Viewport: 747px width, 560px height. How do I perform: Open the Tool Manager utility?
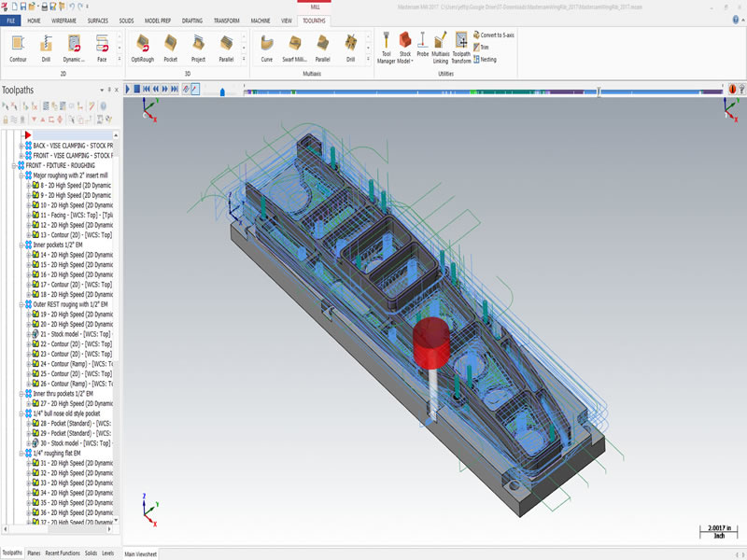coord(386,49)
